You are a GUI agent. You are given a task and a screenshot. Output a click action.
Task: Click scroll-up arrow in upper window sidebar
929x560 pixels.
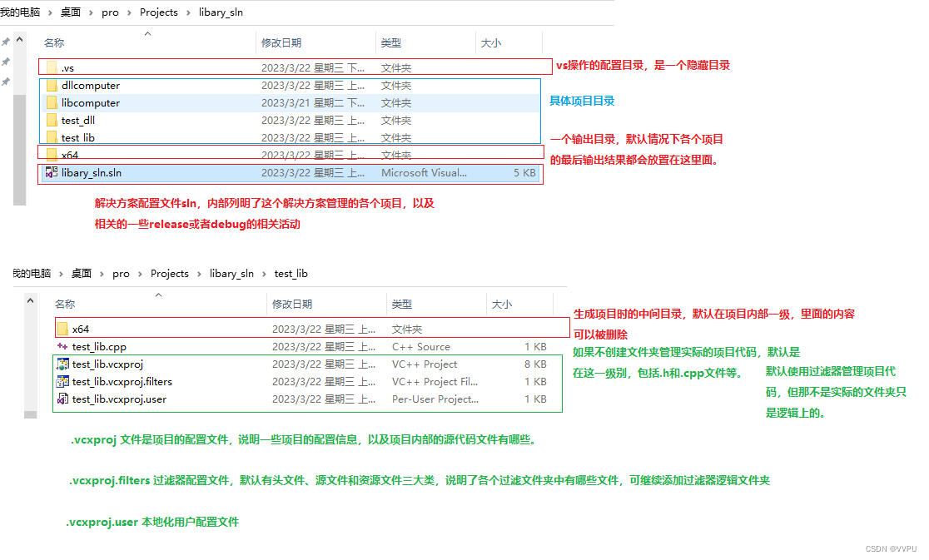19,40
